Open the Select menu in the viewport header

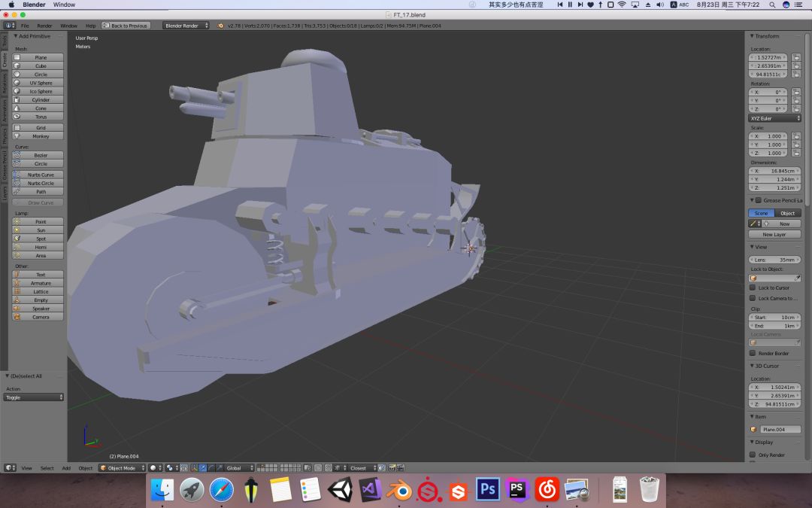[x=47, y=468]
